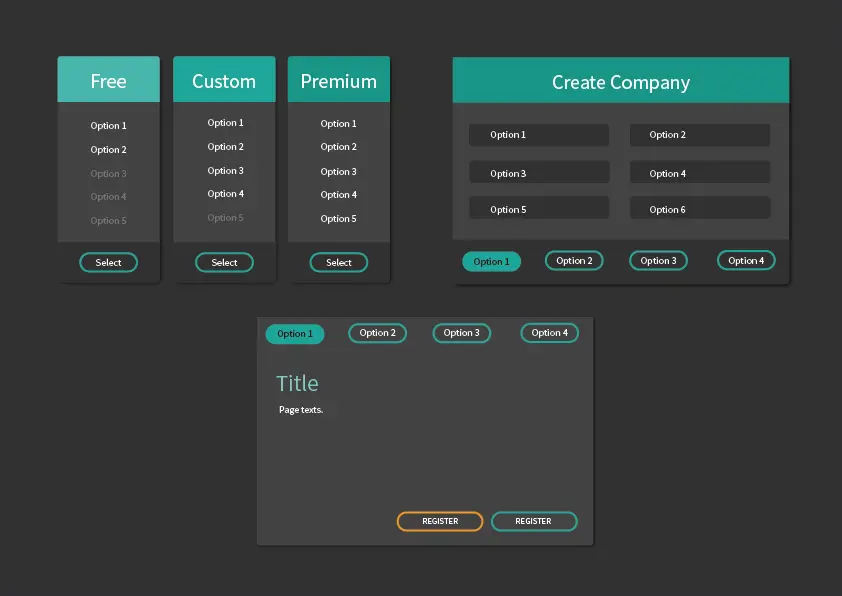This screenshot has height=596, width=842.
Task: Switch to Option 3 tab in Title panel
Action: (462, 333)
